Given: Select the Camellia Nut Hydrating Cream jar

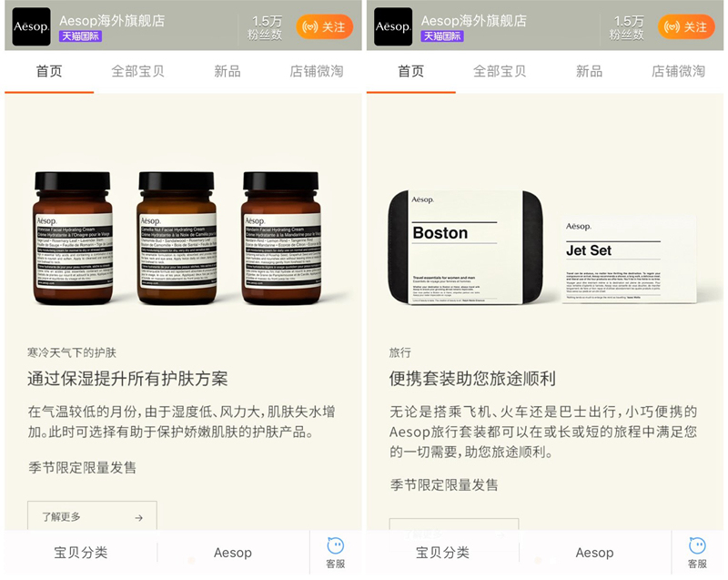Looking at the screenshot, I should (177, 238).
